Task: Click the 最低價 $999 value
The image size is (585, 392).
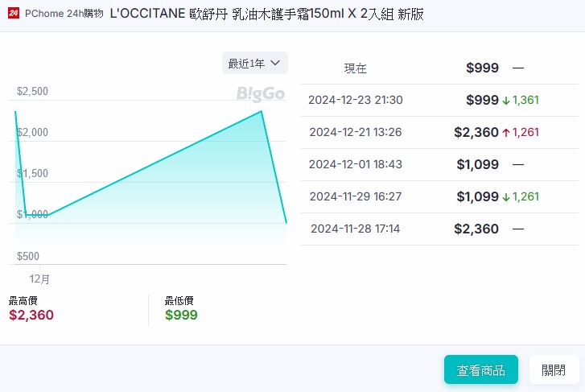Action: point(181,315)
